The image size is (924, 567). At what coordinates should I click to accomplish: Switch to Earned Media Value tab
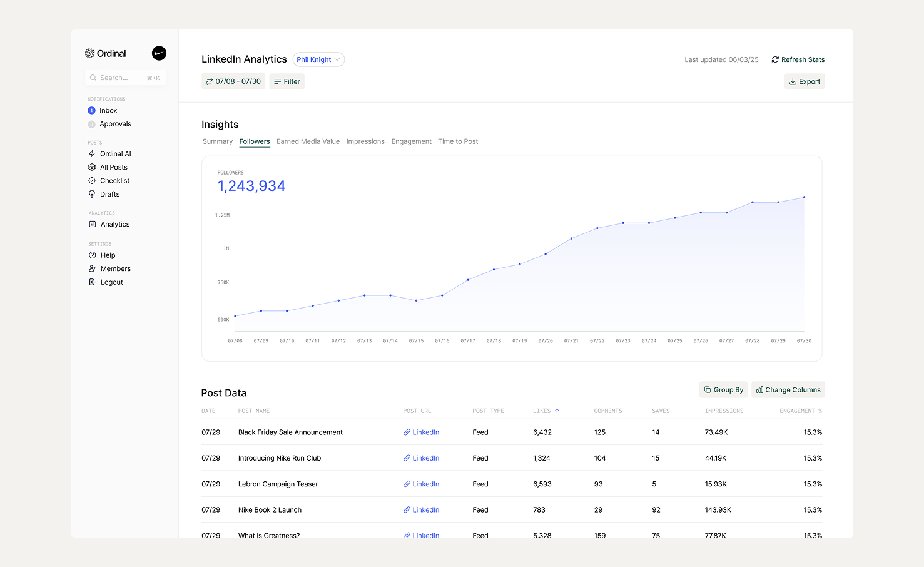308,141
